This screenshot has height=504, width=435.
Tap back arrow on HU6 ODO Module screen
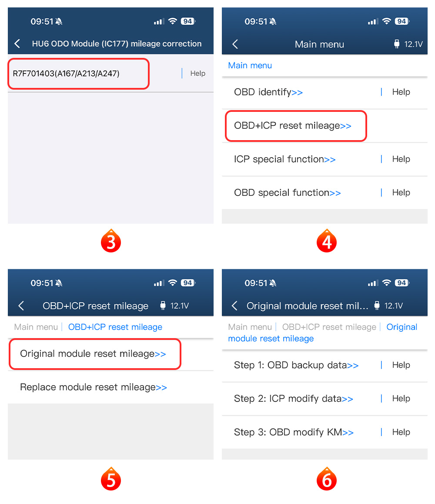click(17, 44)
